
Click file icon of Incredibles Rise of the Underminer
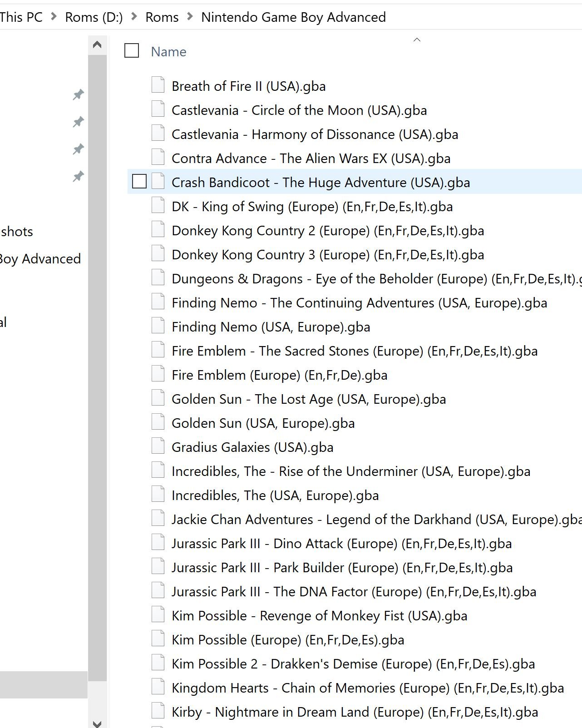(x=158, y=470)
